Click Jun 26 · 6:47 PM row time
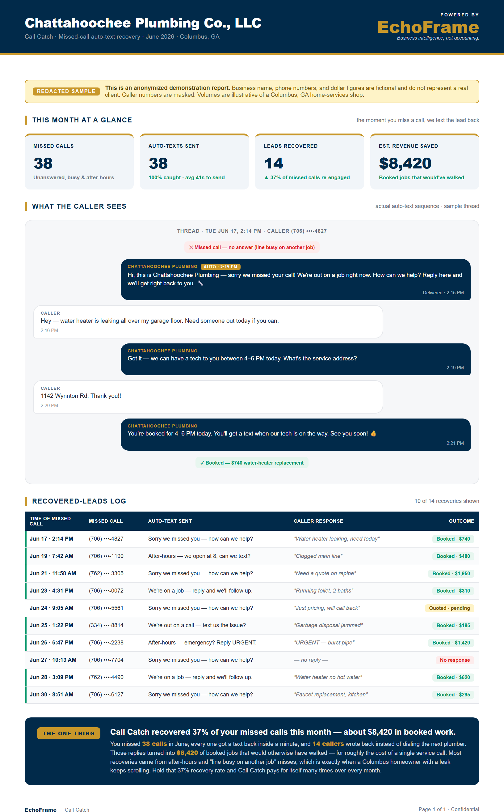This screenshot has width=504, height=812. tap(51, 643)
